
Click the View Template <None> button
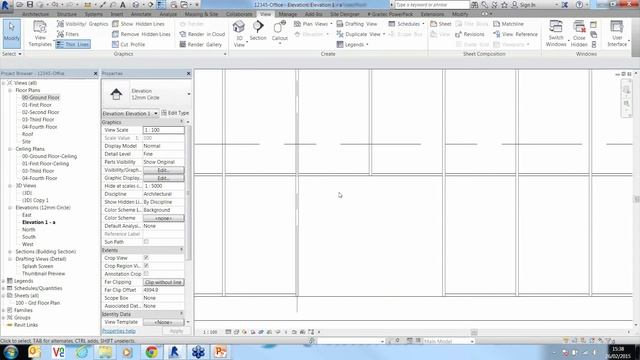pos(163,322)
